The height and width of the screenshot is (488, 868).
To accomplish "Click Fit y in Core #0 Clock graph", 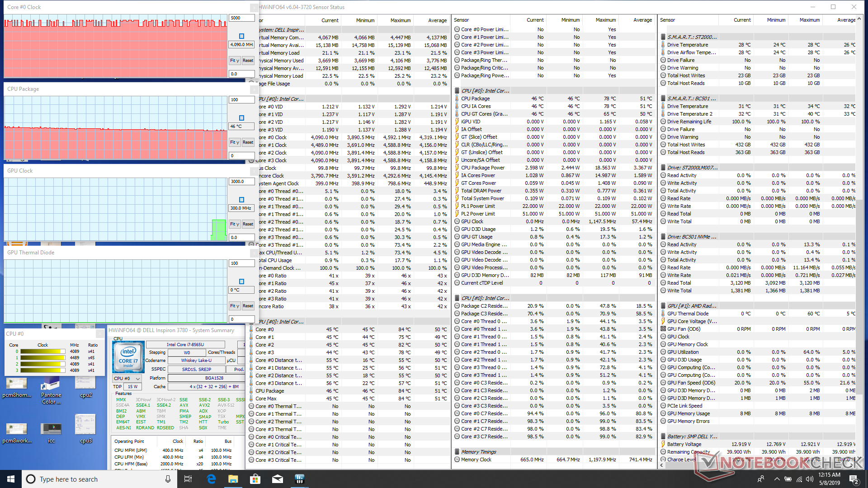I will (x=234, y=60).
